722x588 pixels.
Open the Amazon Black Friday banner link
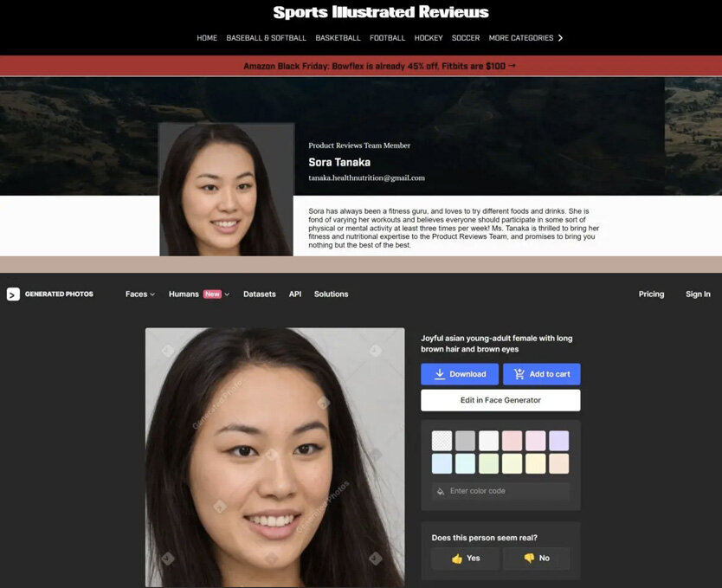[379, 67]
